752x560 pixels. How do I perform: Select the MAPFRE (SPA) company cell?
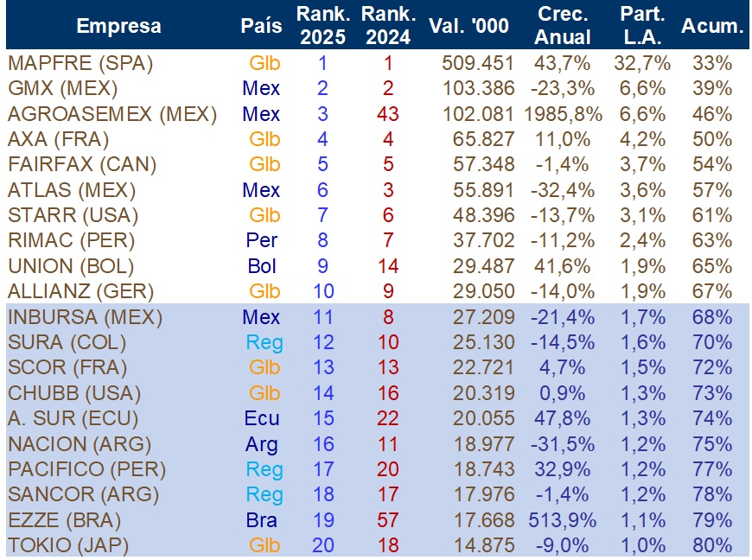(x=80, y=63)
